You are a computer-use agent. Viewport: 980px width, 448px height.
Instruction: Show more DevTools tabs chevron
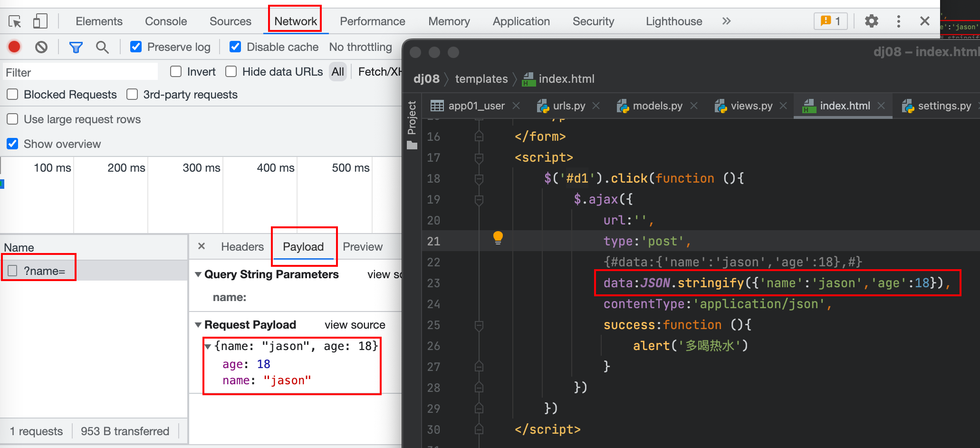coord(726,21)
